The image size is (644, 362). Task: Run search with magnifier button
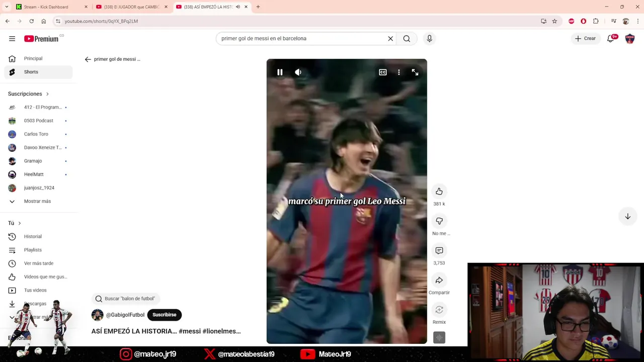click(407, 38)
